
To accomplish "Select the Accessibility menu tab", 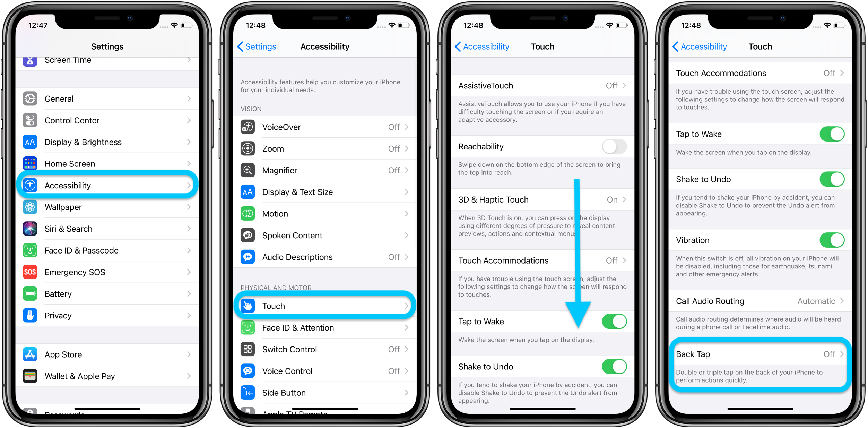I will 108,185.
